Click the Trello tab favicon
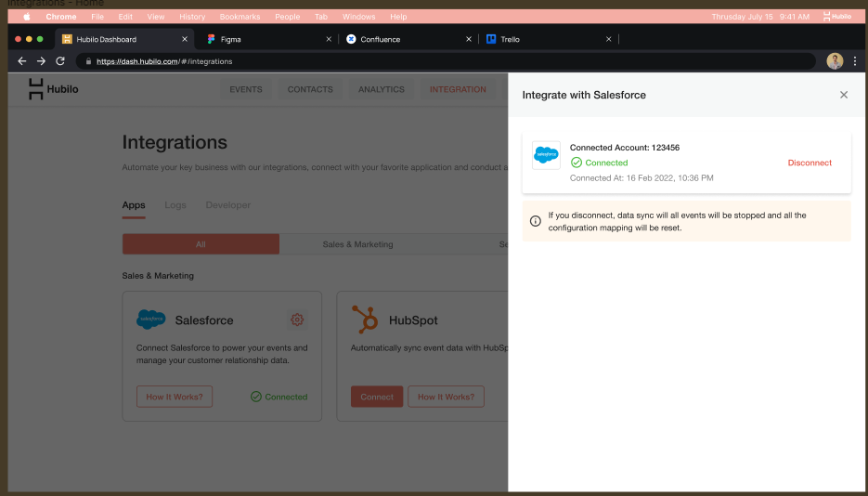Viewport: 868px width, 496px height. pos(491,39)
